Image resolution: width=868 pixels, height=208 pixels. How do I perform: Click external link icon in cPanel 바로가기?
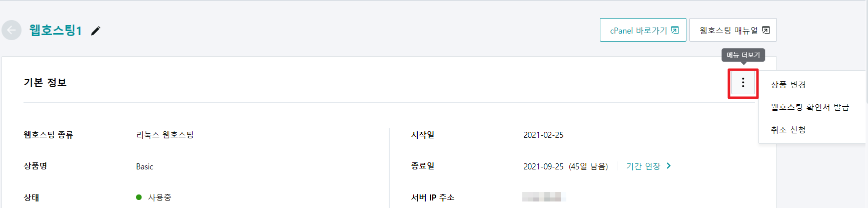675,30
